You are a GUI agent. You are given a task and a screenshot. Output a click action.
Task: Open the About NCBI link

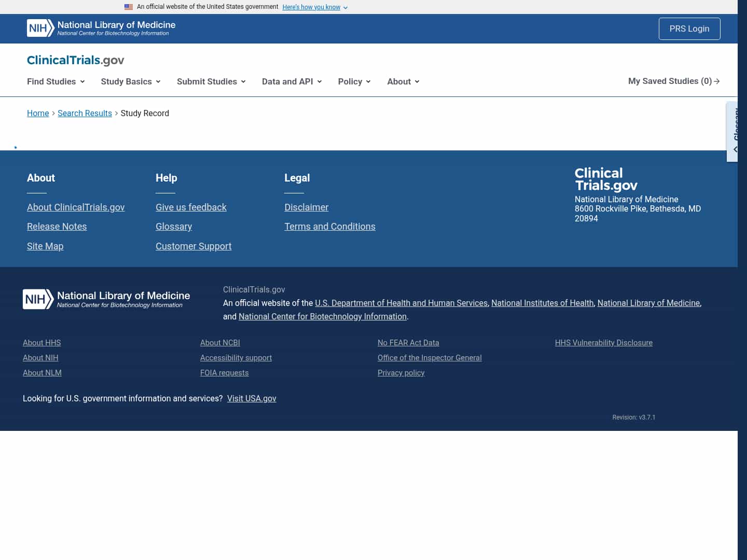coord(220,343)
